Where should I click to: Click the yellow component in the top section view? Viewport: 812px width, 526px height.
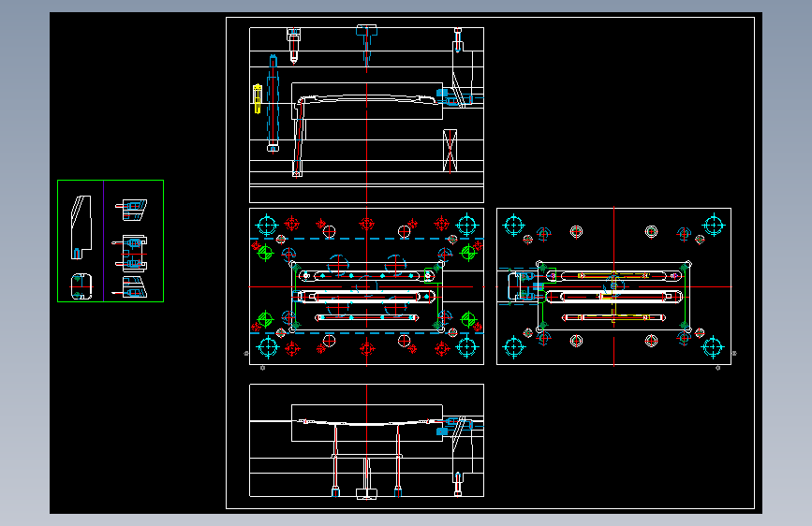(x=258, y=99)
